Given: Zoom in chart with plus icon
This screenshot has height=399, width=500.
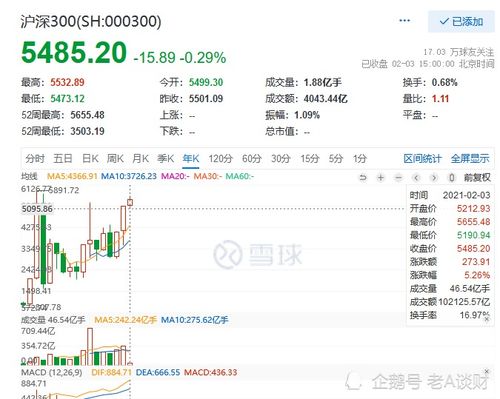Looking at the screenshot, I should 381,178.
